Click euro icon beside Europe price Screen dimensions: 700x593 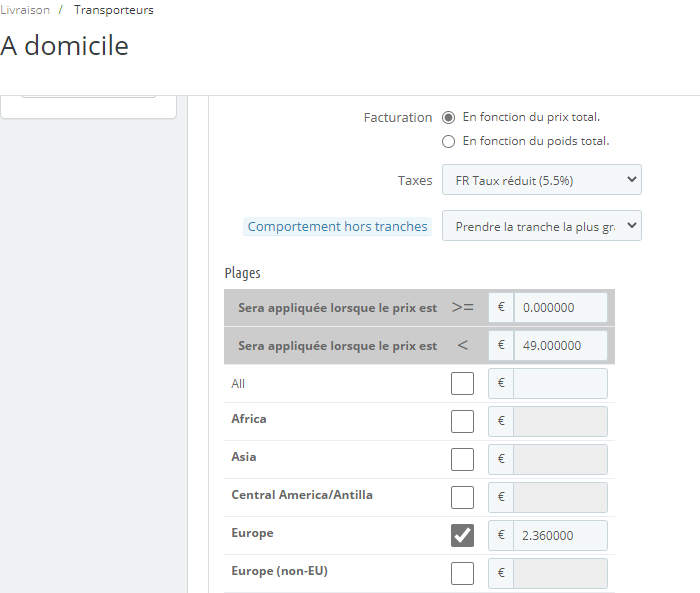click(x=501, y=535)
